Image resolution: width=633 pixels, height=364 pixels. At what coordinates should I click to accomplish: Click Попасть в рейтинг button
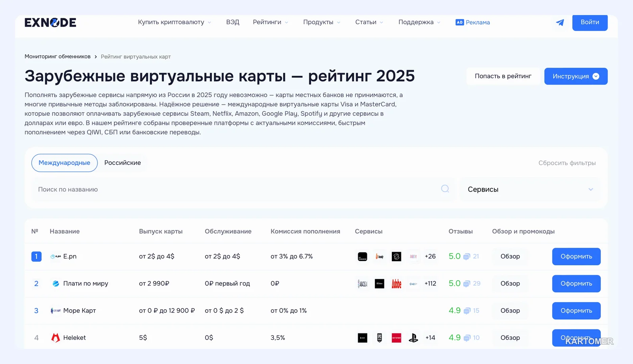click(x=503, y=76)
